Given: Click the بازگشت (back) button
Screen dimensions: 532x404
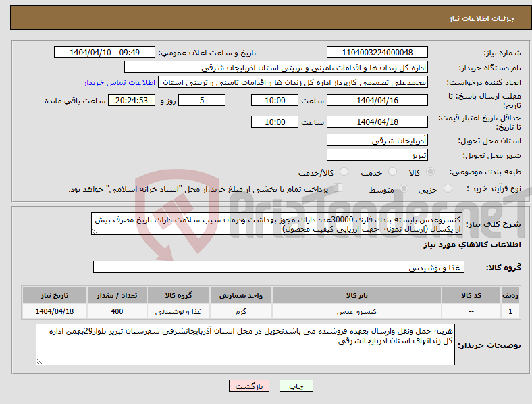Looking at the screenshot, I should pyautogui.click(x=249, y=386).
